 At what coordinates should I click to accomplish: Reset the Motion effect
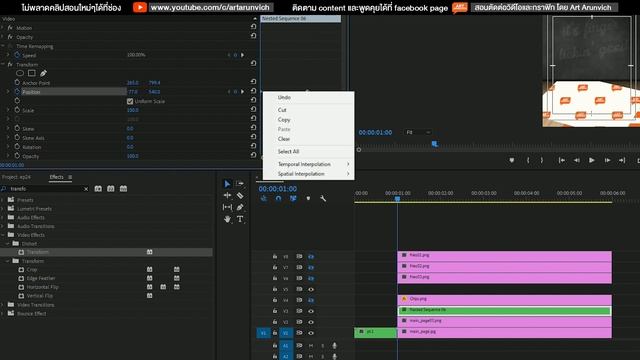[253, 27]
